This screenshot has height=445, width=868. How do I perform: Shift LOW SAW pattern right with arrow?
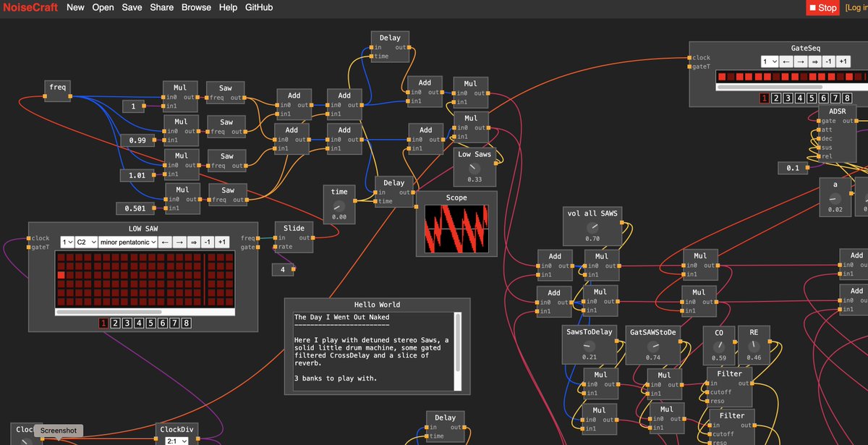(180, 242)
